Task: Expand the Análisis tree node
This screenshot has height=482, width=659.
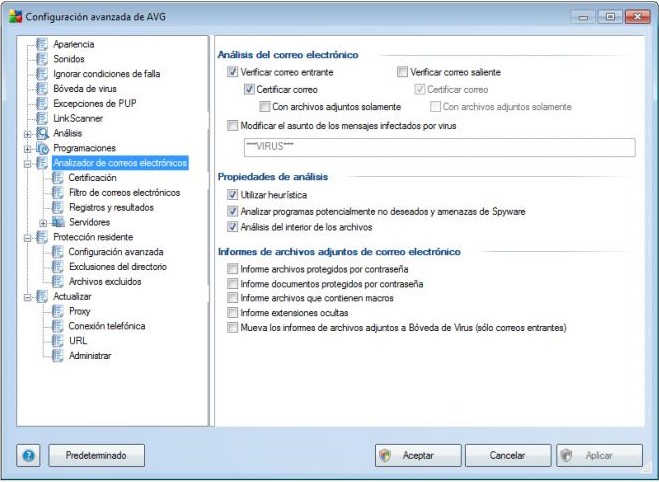Action: (27, 134)
